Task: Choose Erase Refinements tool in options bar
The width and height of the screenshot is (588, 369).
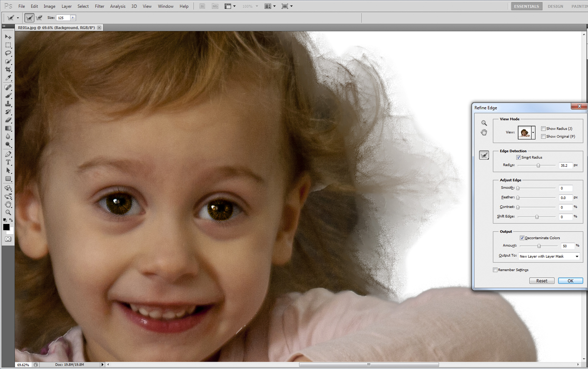Action: (39, 18)
